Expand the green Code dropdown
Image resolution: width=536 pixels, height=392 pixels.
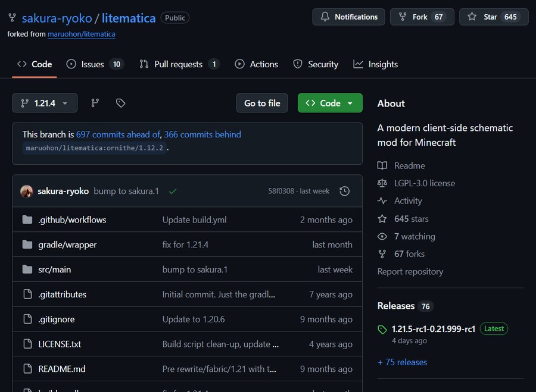coord(329,103)
